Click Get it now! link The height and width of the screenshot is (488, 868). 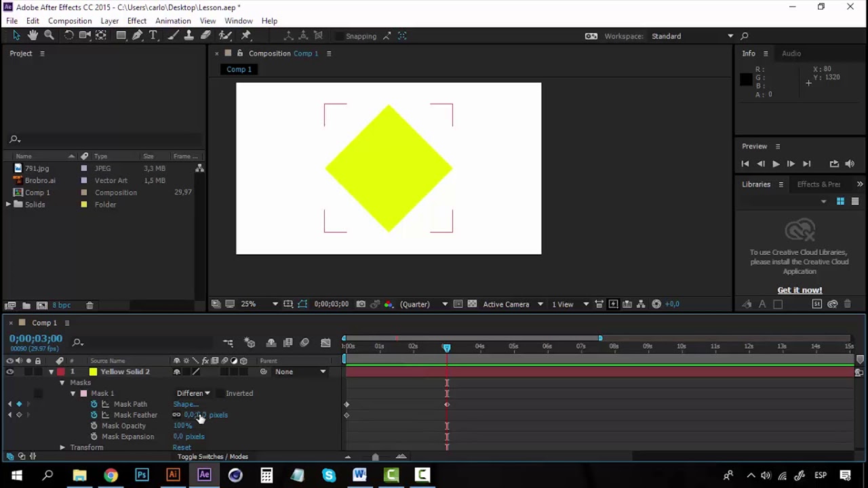point(800,290)
